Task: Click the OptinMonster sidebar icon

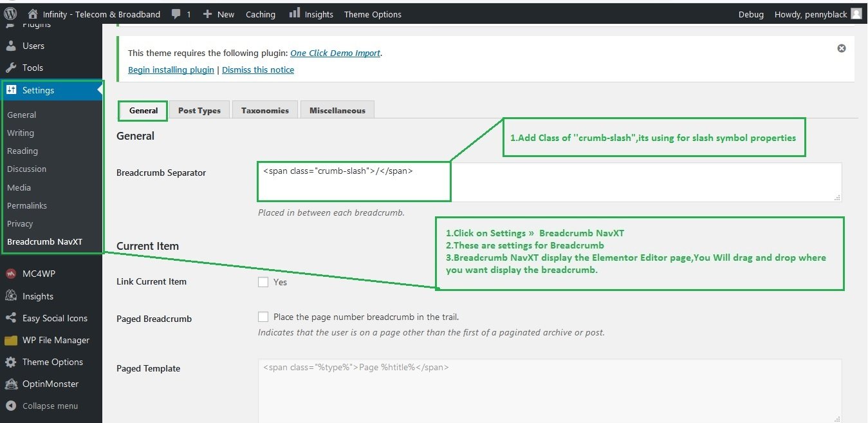Action: 11,384
